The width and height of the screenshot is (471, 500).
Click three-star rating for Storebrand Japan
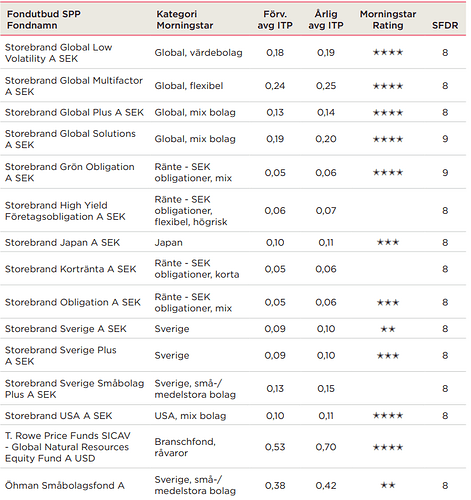click(388, 242)
